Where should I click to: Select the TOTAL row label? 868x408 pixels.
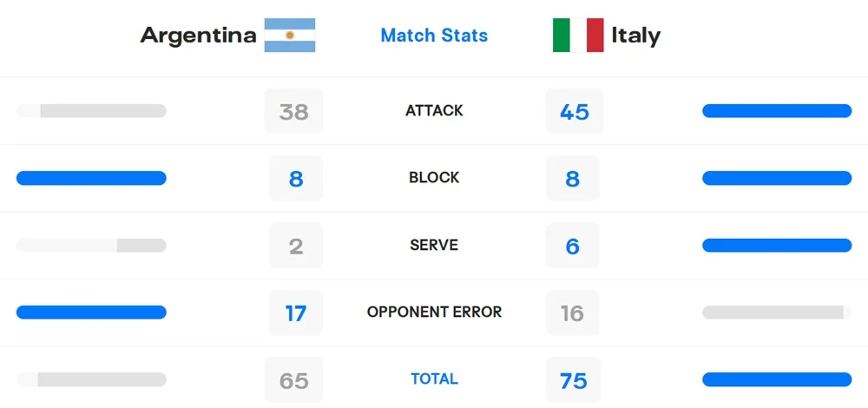(x=434, y=379)
